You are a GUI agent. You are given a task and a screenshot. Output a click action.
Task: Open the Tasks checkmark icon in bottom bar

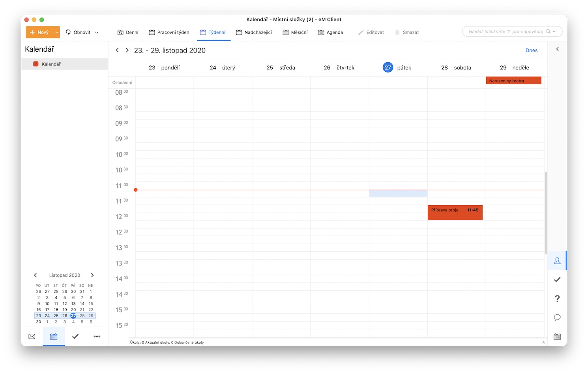(75, 337)
